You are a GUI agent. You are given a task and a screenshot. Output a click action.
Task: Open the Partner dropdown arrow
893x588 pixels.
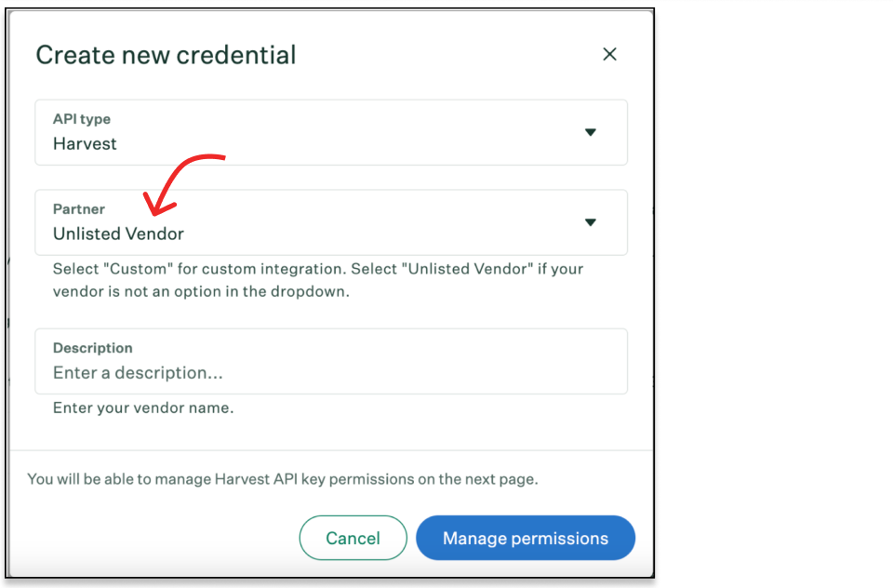pos(591,222)
